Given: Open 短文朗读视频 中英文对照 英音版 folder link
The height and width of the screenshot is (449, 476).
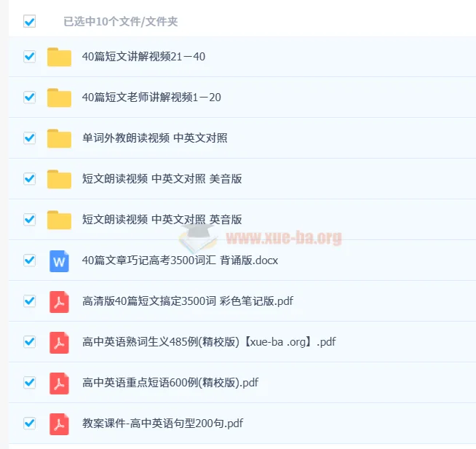Looking at the screenshot, I should click(162, 219).
